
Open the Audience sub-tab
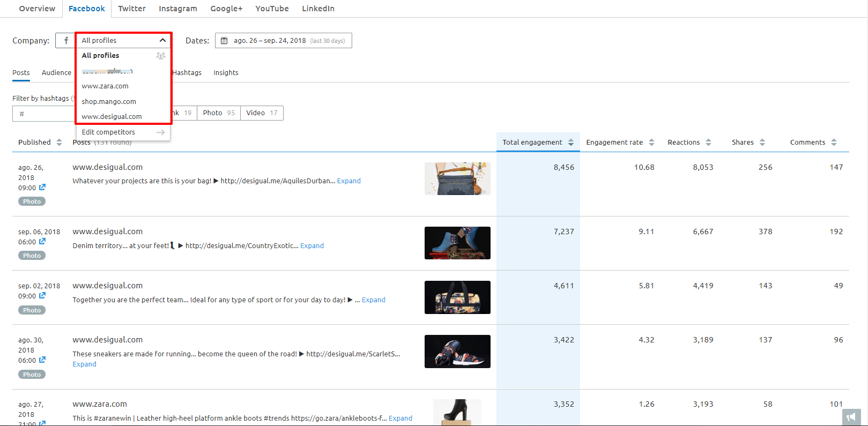(x=56, y=73)
